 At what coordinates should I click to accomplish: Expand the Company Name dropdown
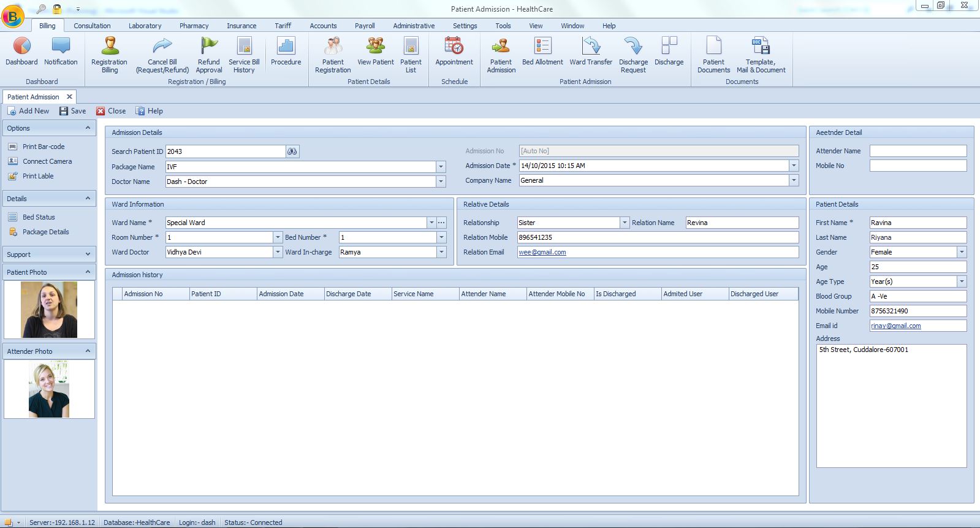[794, 180]
